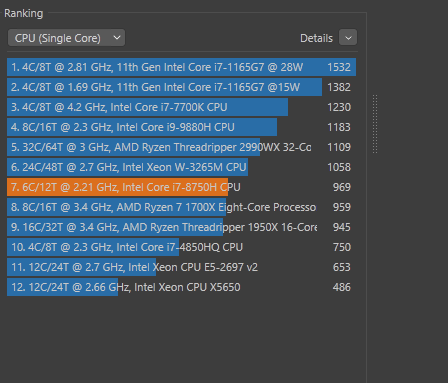448x383 pixels.
Task: Select the Threadripper 2990WX ranking row
Action: [x=181, y=147]
